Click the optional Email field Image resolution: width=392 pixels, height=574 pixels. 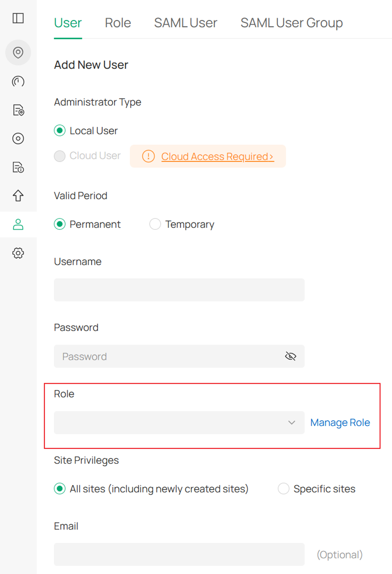point(179,554)
